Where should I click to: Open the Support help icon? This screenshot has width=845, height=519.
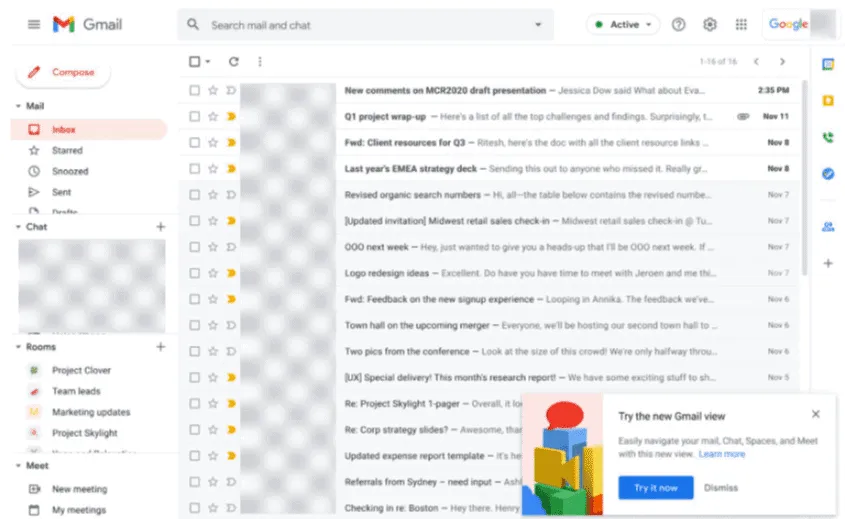(x=678, y=25)
